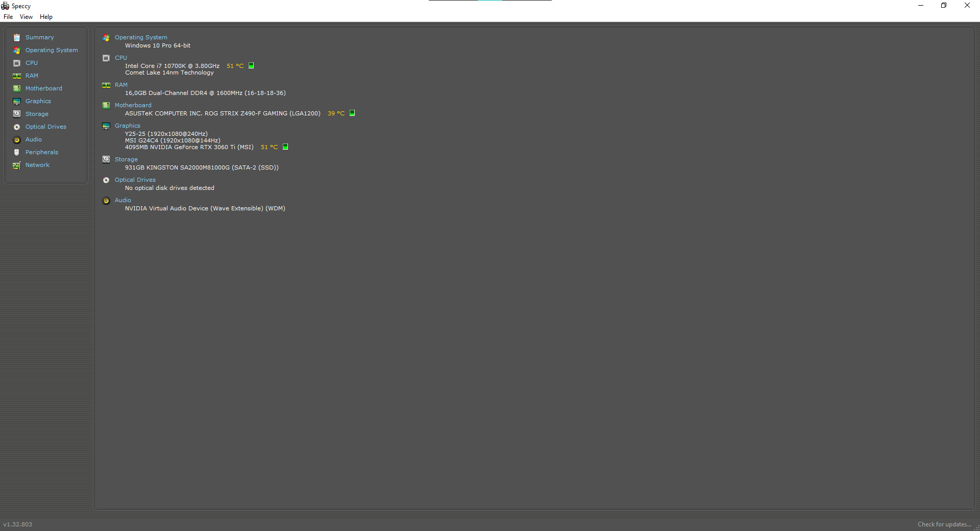This screenshot has width=980, height=531.
Task: Click the green motherboard temperature indicator
Action: point(352,113)
